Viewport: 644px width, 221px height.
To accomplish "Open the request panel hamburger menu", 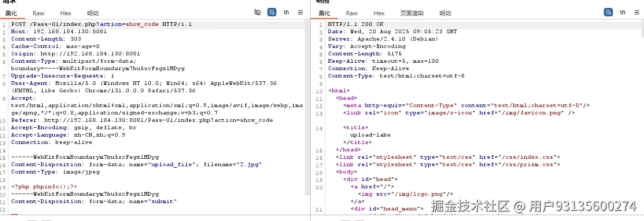I will pyautogui.click(x=300, y=12).
